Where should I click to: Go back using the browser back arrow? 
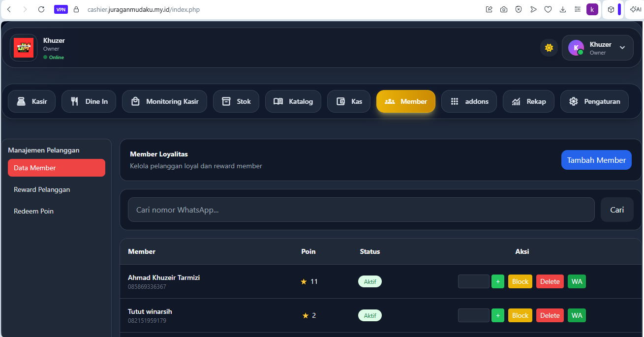tap(9, 9)
